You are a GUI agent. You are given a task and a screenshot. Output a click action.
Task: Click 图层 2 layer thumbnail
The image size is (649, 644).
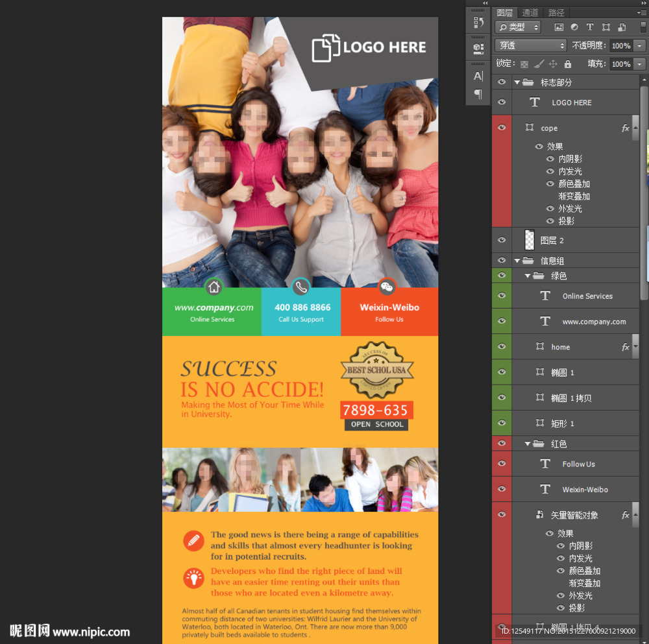point(530,240)
